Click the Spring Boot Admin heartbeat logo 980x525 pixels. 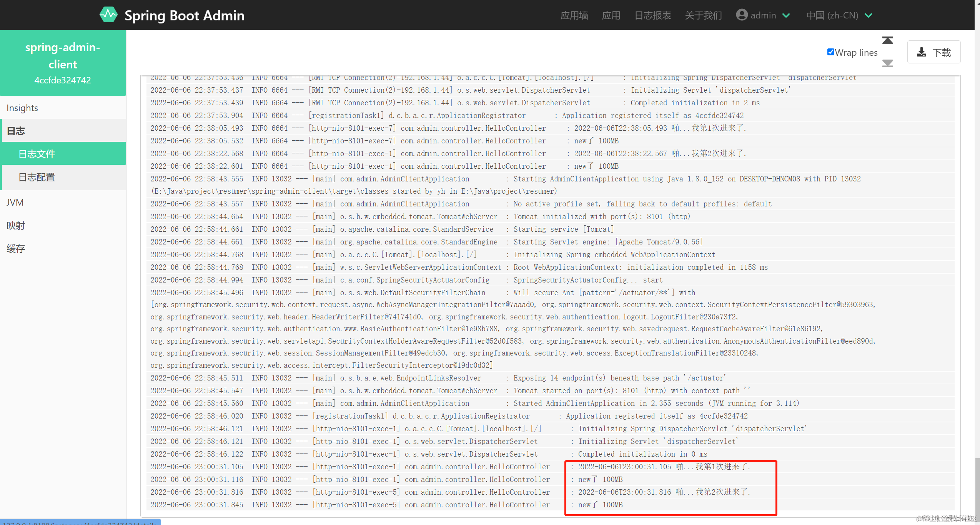108,15
